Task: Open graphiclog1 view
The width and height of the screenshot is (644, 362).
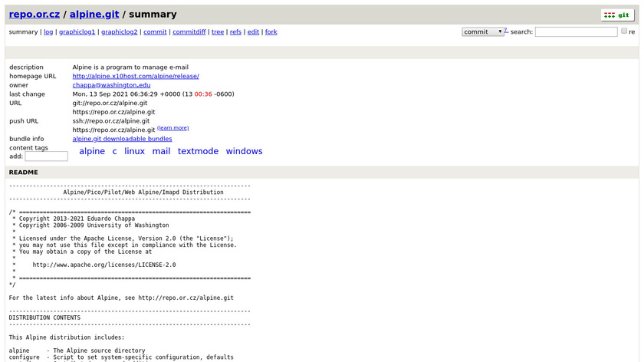Action: click(x=77, y=31)
